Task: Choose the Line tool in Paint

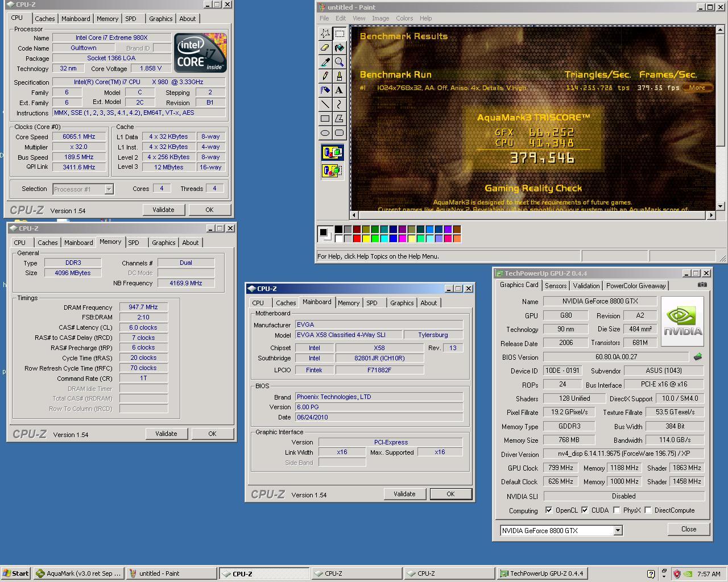Action: pyautogui.click(x=325, y=105)
